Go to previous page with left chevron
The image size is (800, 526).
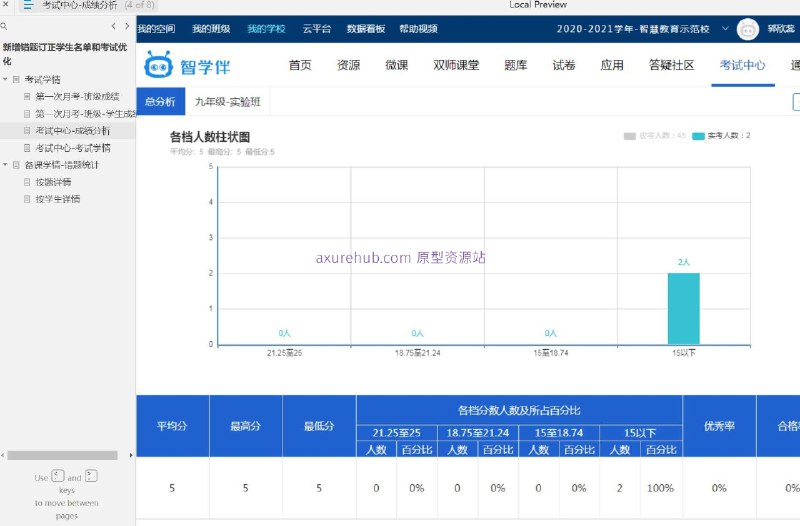coord(113,26)
